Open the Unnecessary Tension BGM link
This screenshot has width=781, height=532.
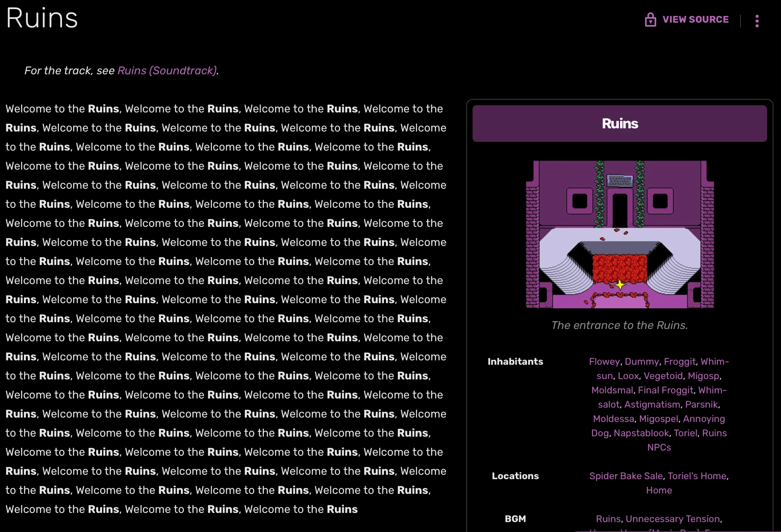[x=672, y=519]
